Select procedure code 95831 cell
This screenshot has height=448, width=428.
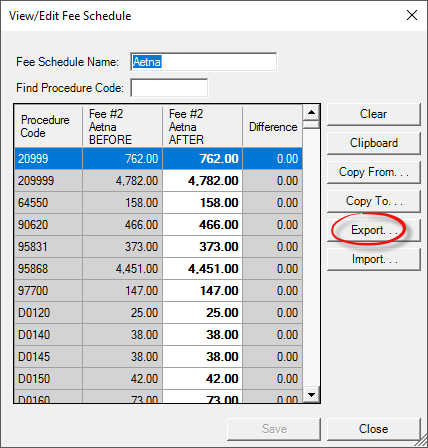pyautogui.click(x=49, y=247)
